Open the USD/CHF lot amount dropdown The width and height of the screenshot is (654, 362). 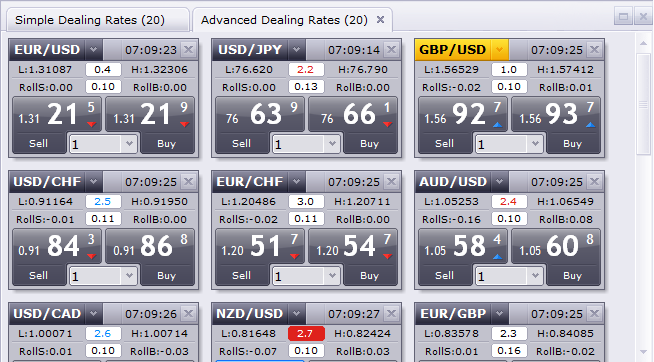point(129,276)
